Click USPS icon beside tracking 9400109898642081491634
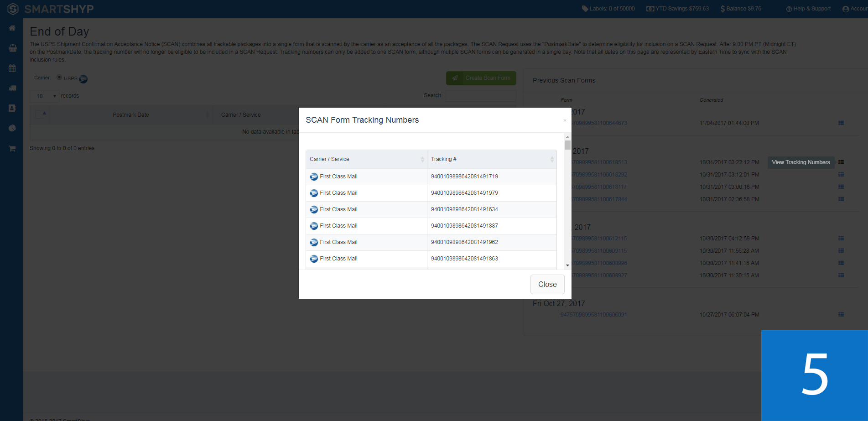 tap(314, 209)
